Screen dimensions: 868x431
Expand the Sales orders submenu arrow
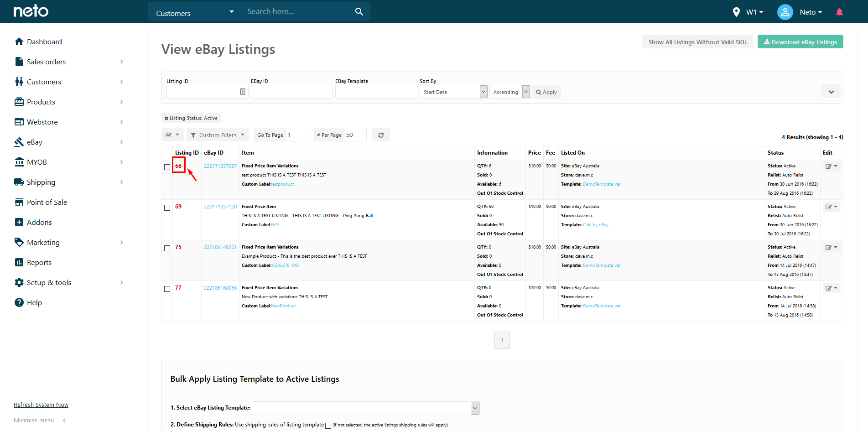pyautogui.click(x=121, y=62)
